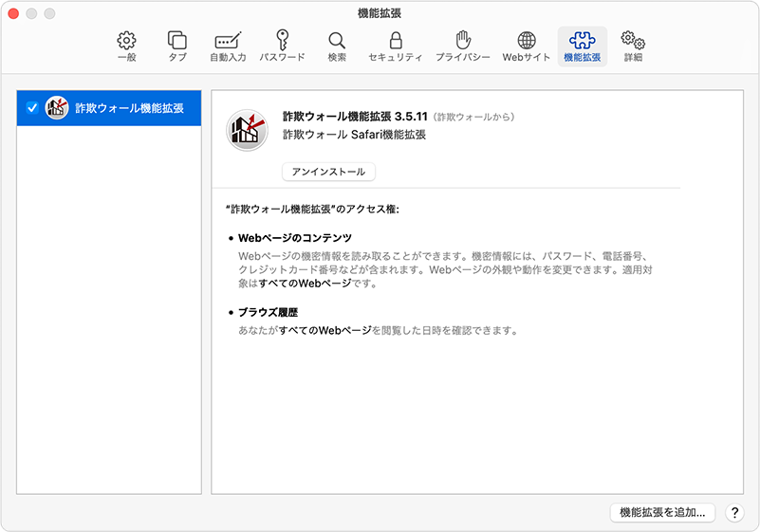Go to セキュリティ lock icon pane
Image resolution: width=760 pixels, height=532 pixels.
click(396, 46)
